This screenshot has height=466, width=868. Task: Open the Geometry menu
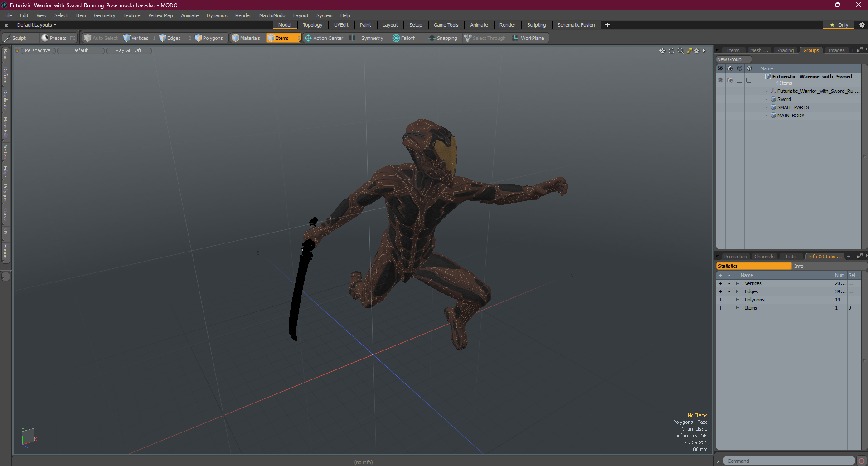coord(104,15)
